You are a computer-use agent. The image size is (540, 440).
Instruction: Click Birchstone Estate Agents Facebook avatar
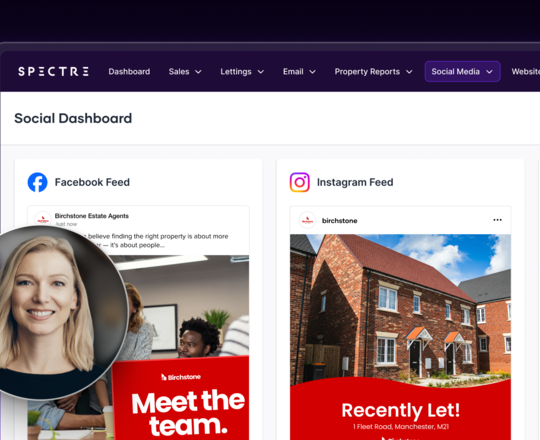[x=43, y=219]
